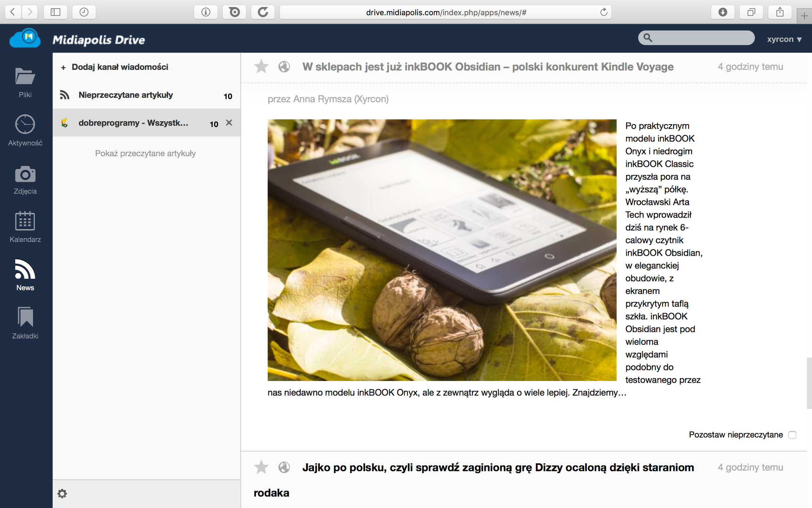The height and width of the screenshot is (508, 812).
Task: Star the inkBOOK Obsidian article
Action: [x=261, y=66]
